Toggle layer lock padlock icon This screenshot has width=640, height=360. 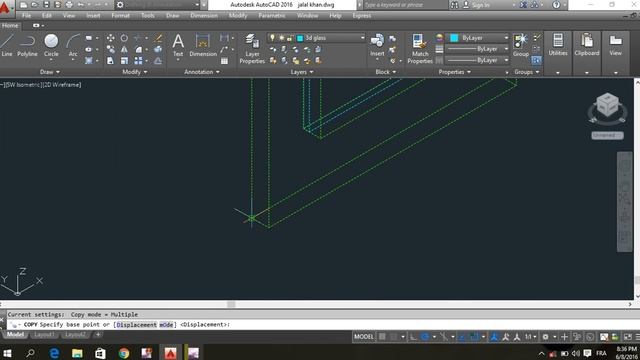point(289,38)
